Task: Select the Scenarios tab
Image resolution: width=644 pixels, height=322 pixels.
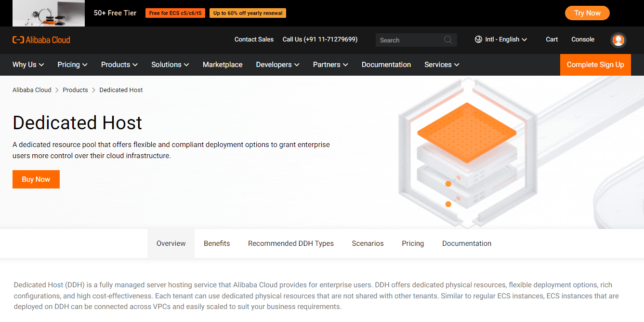Action: click(368, 243)
